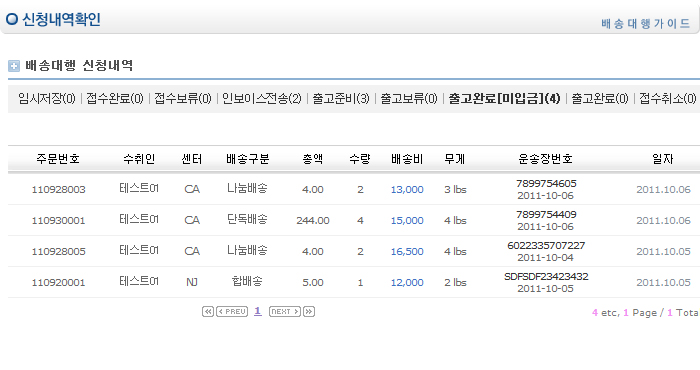Switch to 접수취소(0) tab

[668, 99]
